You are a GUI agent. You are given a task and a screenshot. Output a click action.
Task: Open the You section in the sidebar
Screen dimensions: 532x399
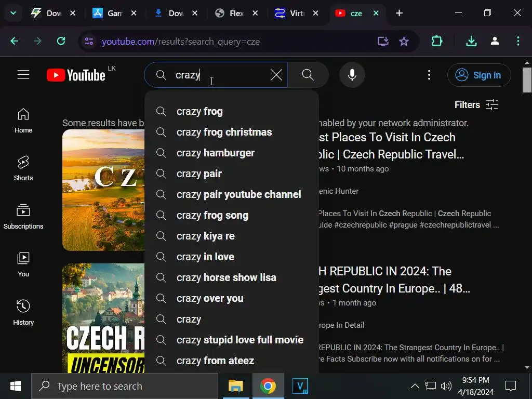(x=23, y=264)
